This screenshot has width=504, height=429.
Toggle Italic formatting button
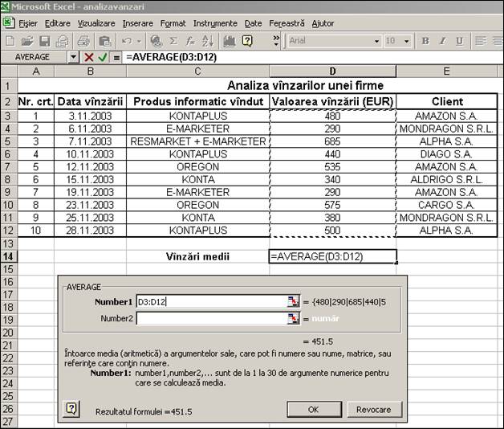442,41
